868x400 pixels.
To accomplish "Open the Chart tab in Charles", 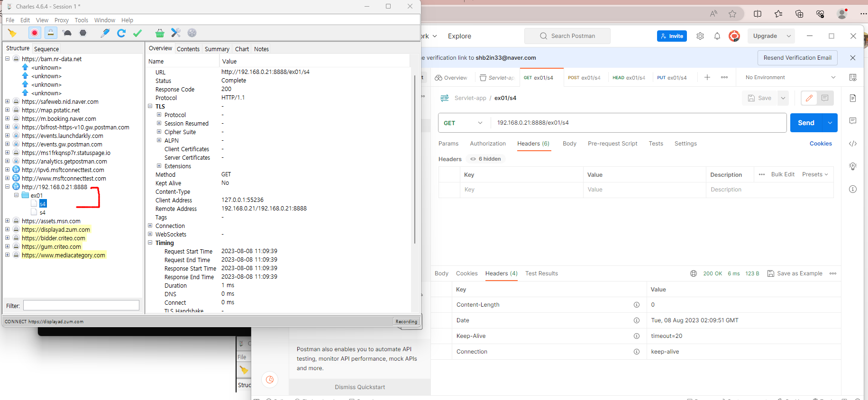I will [242, 49].
